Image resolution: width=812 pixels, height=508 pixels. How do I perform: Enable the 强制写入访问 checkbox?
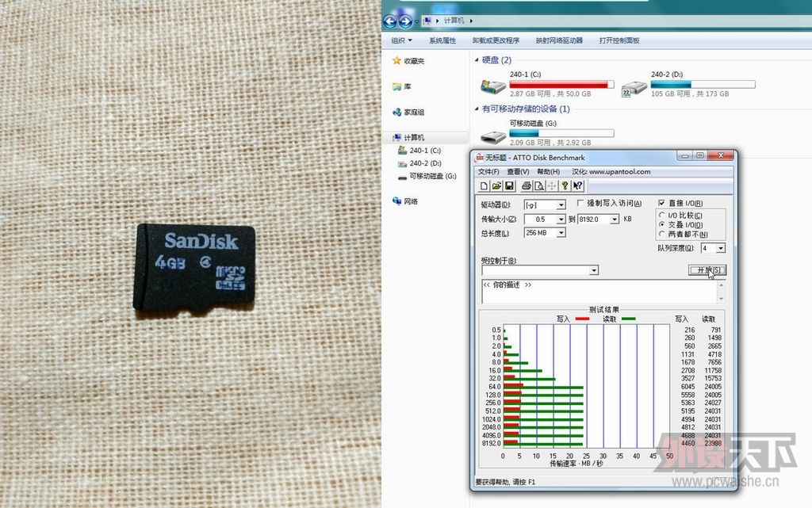(580, 203)
